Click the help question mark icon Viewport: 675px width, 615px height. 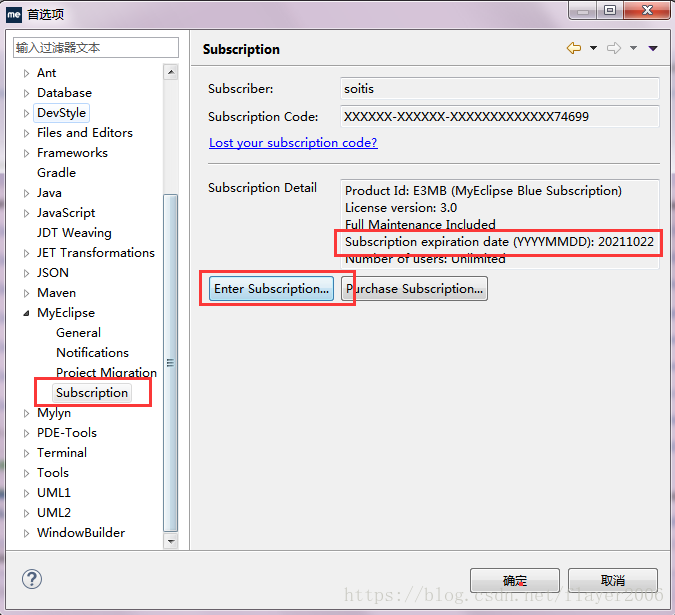click(32, 579)
